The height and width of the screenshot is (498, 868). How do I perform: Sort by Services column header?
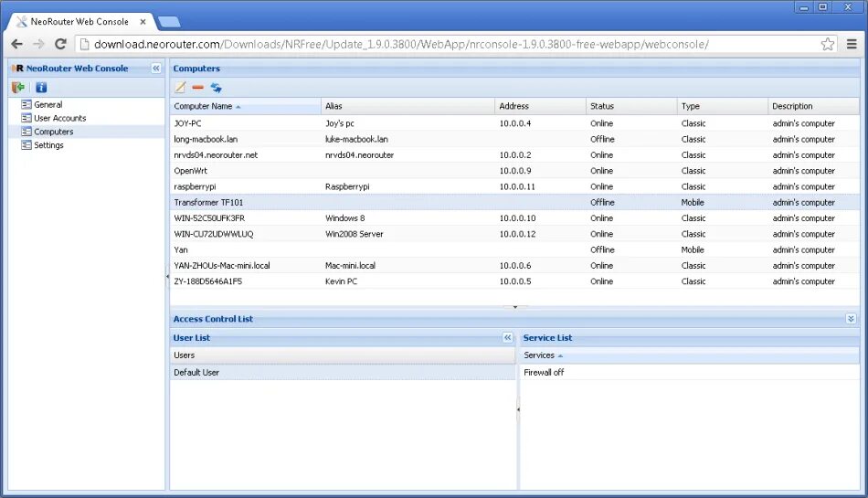click(690, 355)
